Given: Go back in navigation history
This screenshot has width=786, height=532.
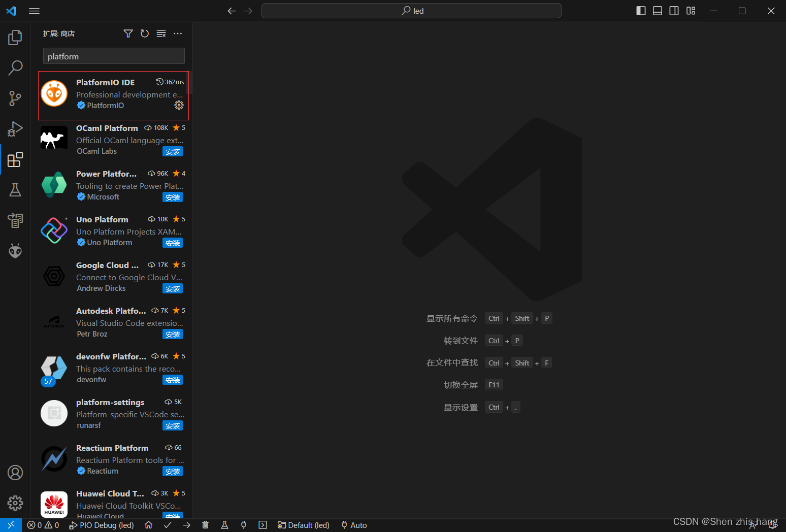Looking at the screenshot, I should pyautogui.click(x=232, y=11).
